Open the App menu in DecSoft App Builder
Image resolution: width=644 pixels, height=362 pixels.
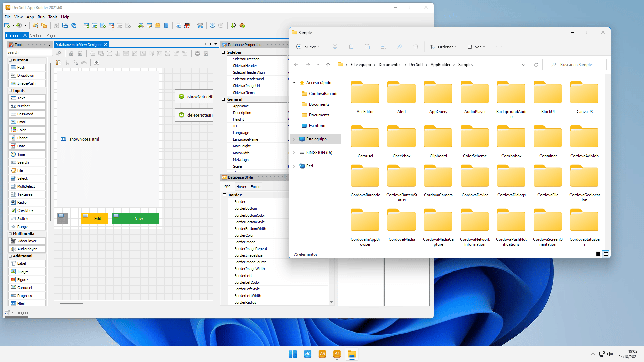click(30, 17)
